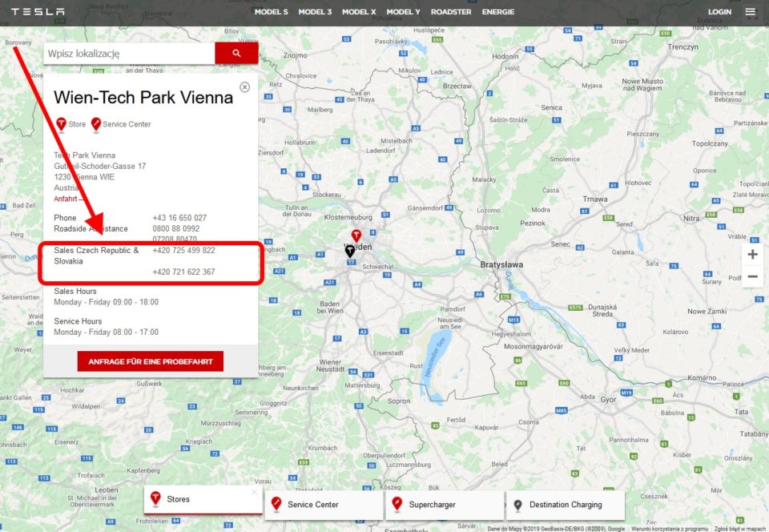Screen dimensions: 769x532
Task: Zoom out the map with minus button
Action: [x=752, y=276]
